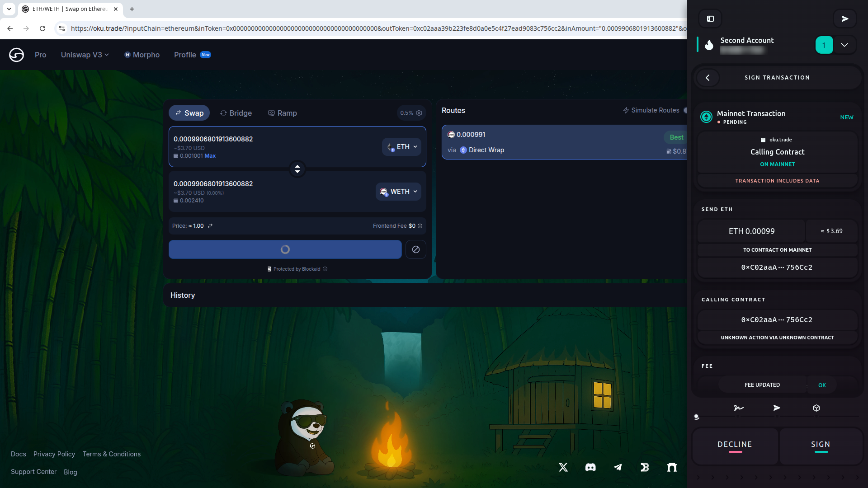Image resolution: width=868 pixels, height=488 pixels.
Task: Click the Max balance link
Action: click(210, 156)
